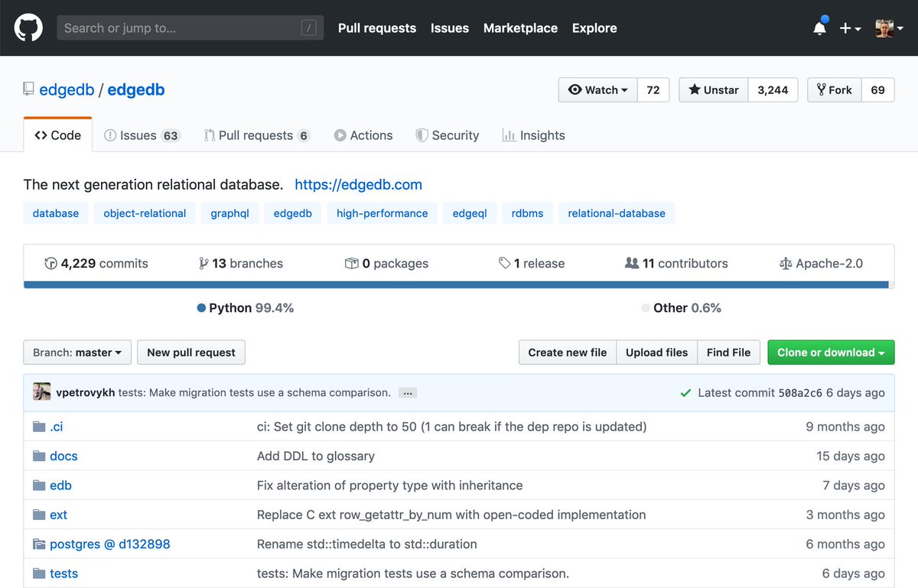Open the commit hash 508a2c6
The width and height of the screenshot is (918, 588).
800,393
